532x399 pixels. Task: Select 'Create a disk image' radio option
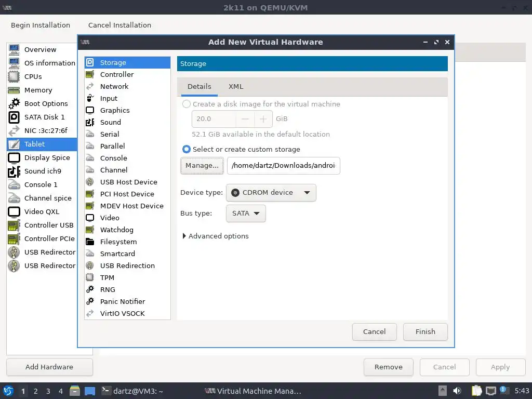point(187,104)
